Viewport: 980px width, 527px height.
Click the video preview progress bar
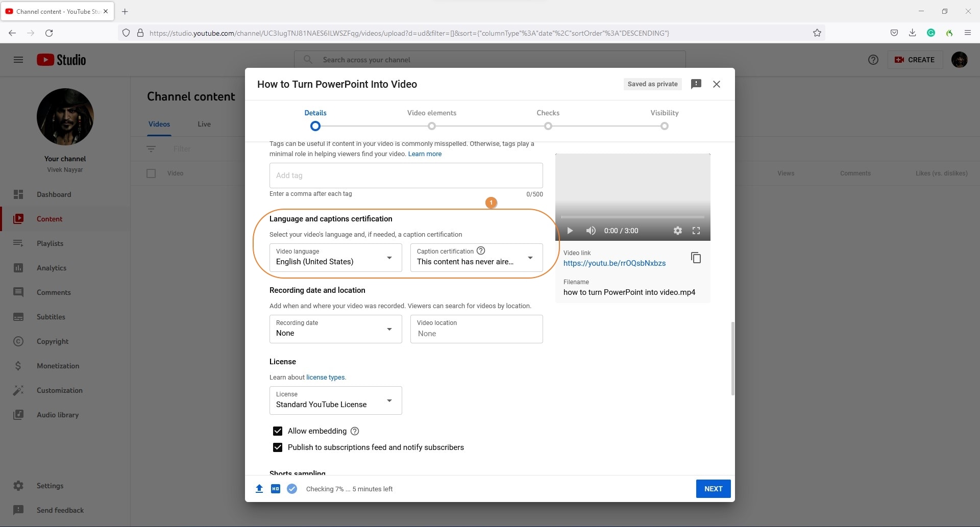click(x=632, y=217)
